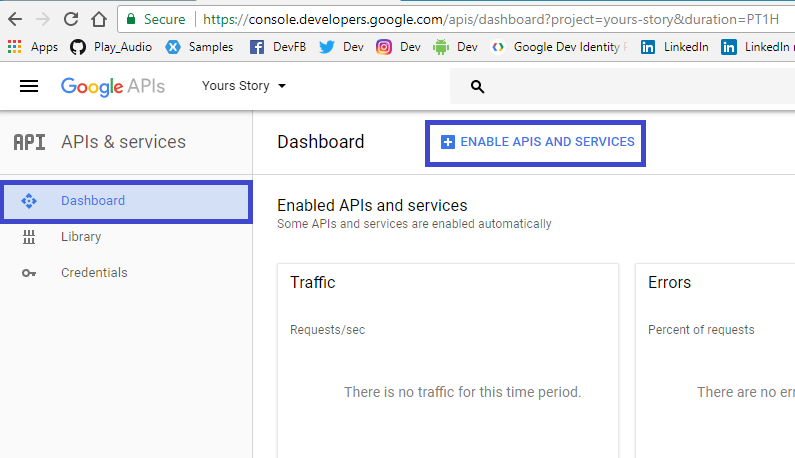Open the Instagram Dev bookmark

tap(399, 47)
